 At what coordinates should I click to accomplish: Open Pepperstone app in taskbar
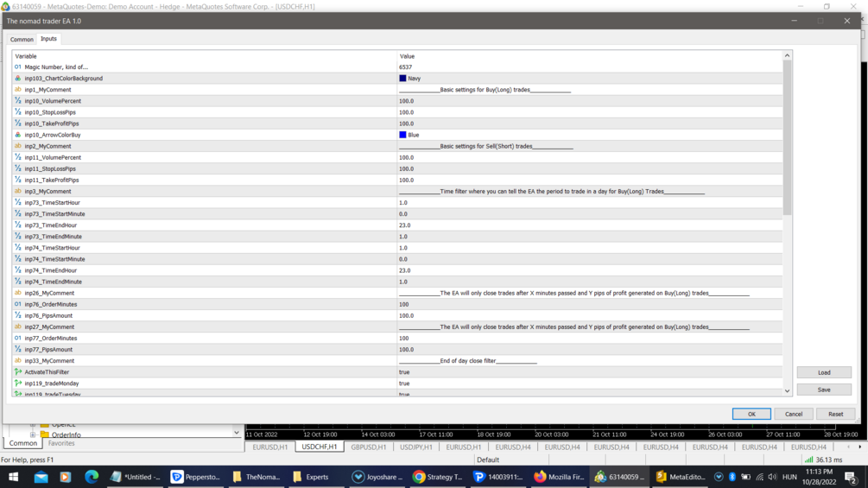(195, 477)
